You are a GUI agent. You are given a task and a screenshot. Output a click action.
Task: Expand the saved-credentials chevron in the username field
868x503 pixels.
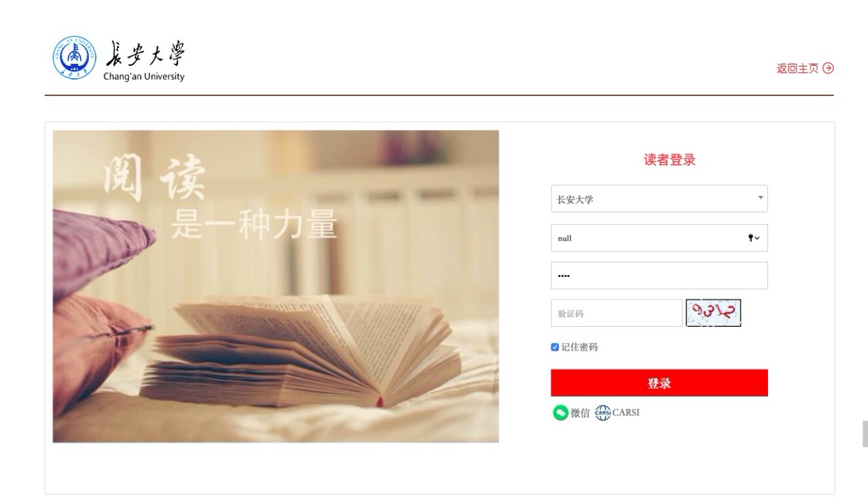pyautogui.click(x=758, y=238)
